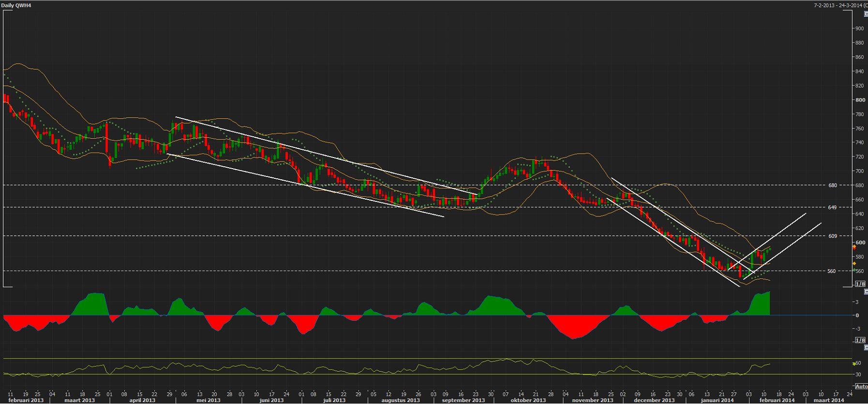The image size is (868, 404).
Task: Click the augustus 2013 month label
Action: click(x=400, y=400)
